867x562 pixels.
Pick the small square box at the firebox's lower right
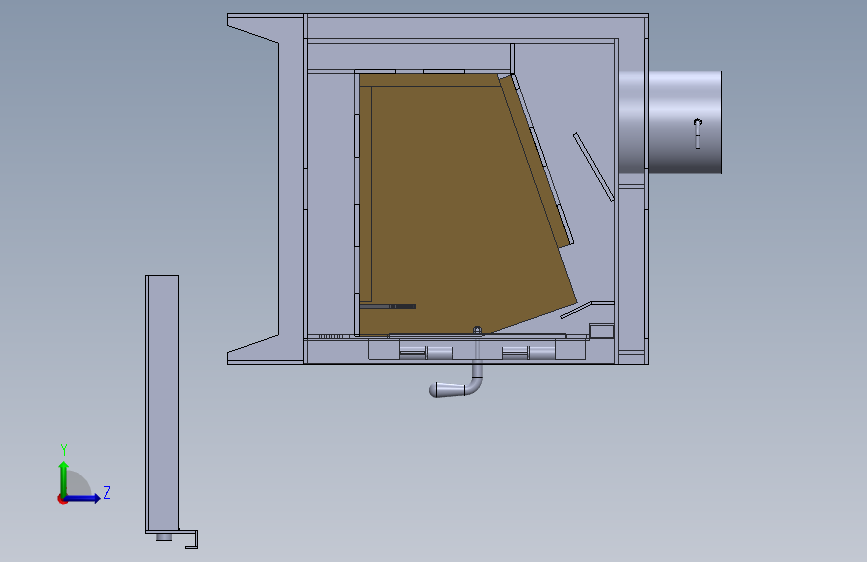[x=602, y=331]
